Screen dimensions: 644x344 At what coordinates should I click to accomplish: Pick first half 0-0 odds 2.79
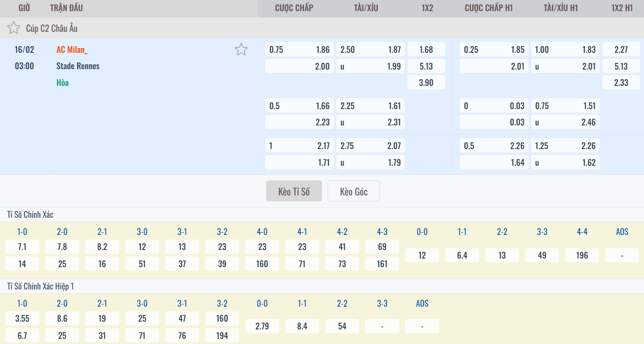click(262, 326)
